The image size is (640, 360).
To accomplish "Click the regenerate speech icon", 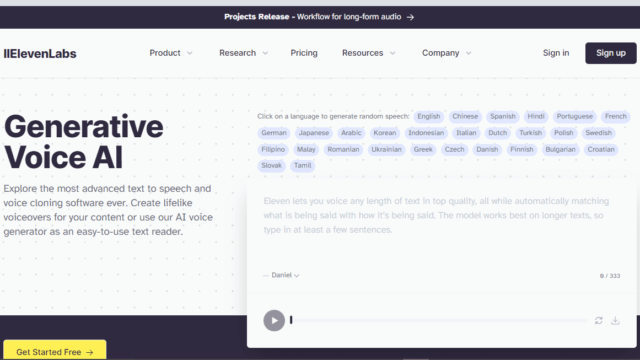I will pyautogui.click(x=598, y=321).
